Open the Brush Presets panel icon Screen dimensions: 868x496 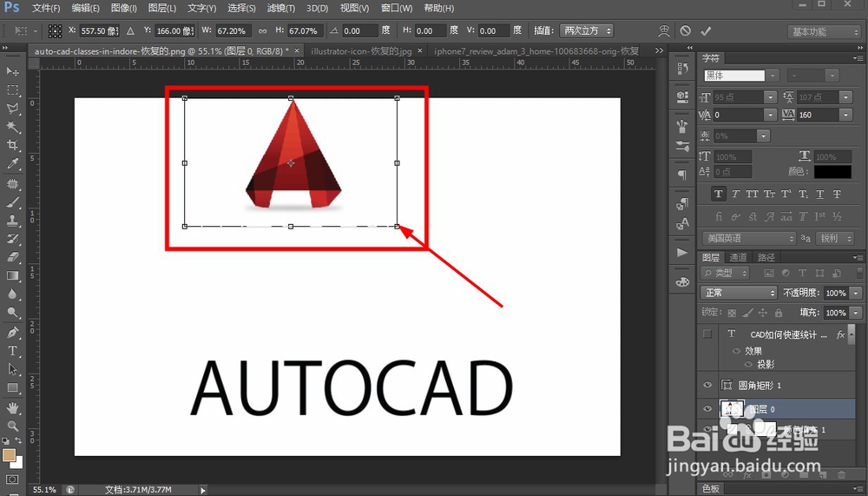click(682, 146)
